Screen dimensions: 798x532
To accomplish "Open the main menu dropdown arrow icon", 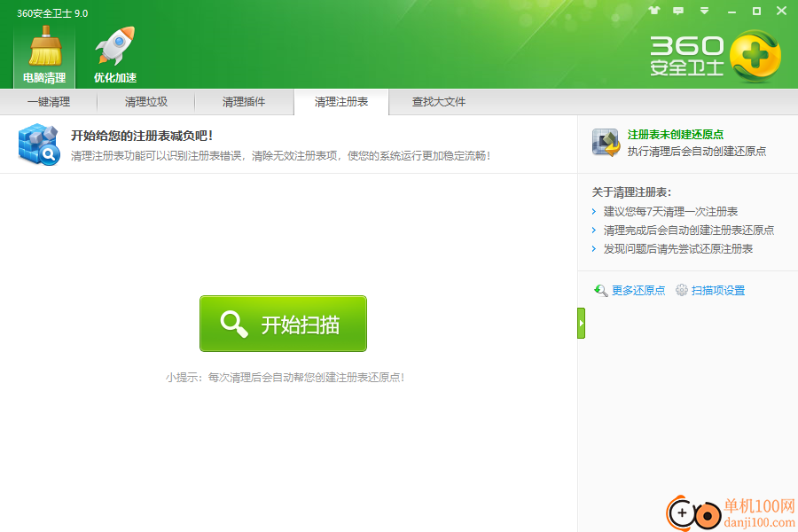I will (704, 10).
